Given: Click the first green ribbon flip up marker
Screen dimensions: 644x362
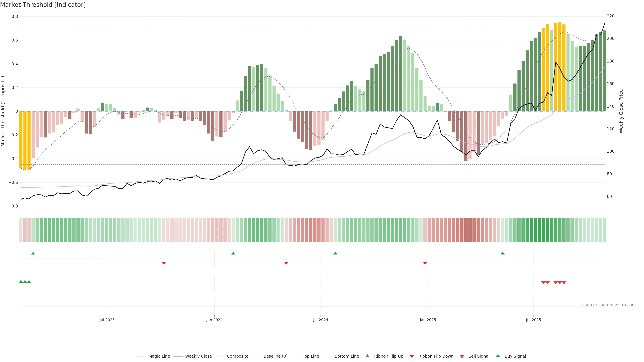Looking at the screenshot, I should click(x=33, y=253).
